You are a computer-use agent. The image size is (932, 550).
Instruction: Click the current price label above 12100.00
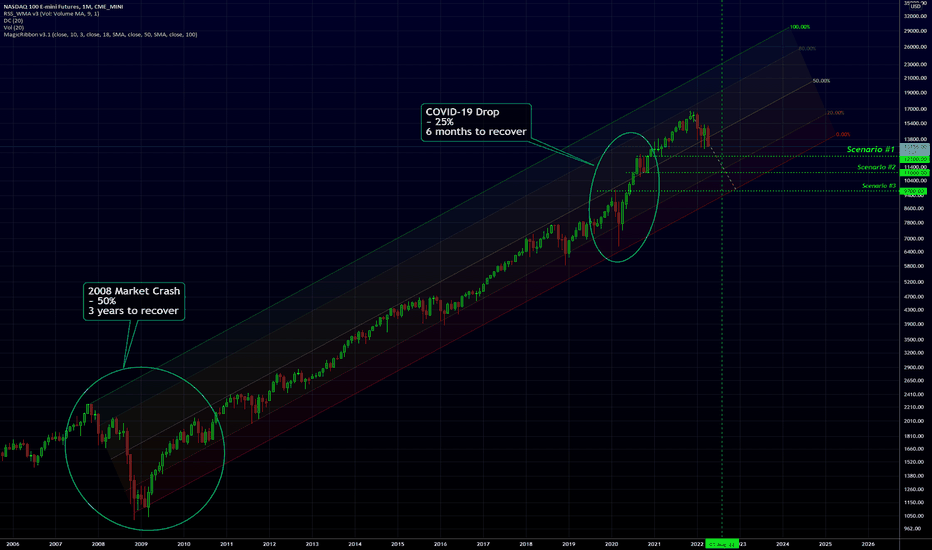(x=914, y=149)
